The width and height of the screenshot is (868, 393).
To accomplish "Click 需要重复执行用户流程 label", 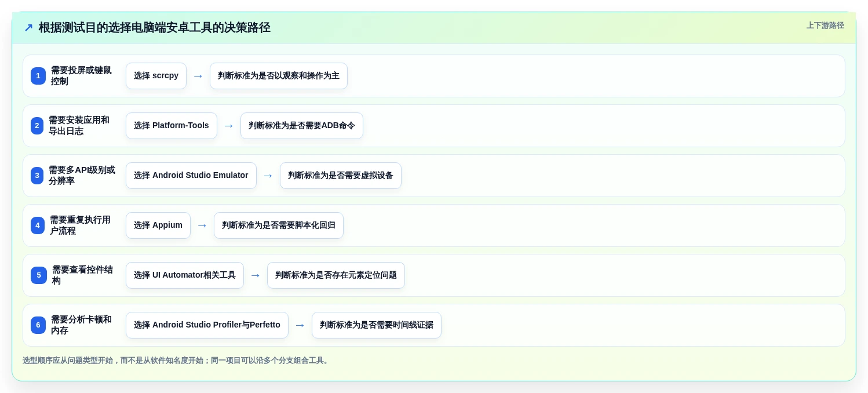I will pos(81,225).
